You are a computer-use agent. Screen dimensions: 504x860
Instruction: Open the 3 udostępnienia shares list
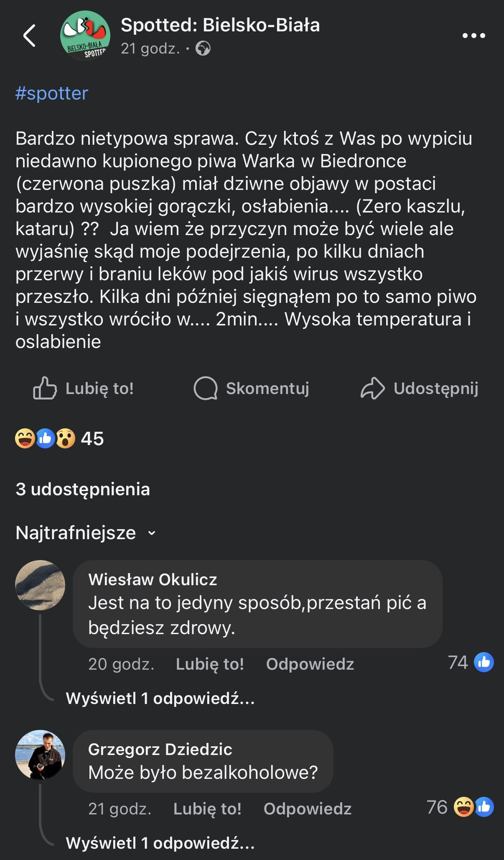pos(83,489)
